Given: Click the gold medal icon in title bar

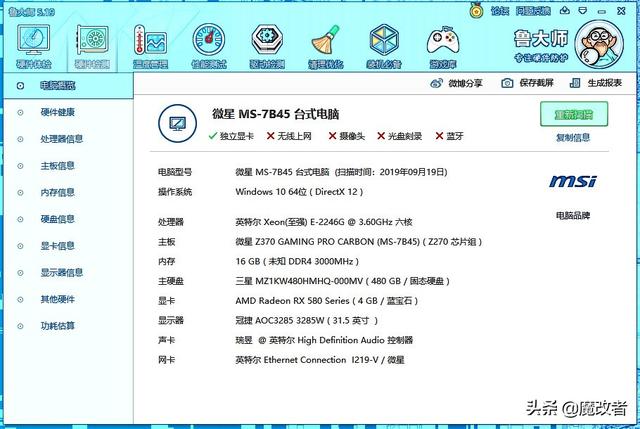Looking at the screenshot, I should [476, 11].
